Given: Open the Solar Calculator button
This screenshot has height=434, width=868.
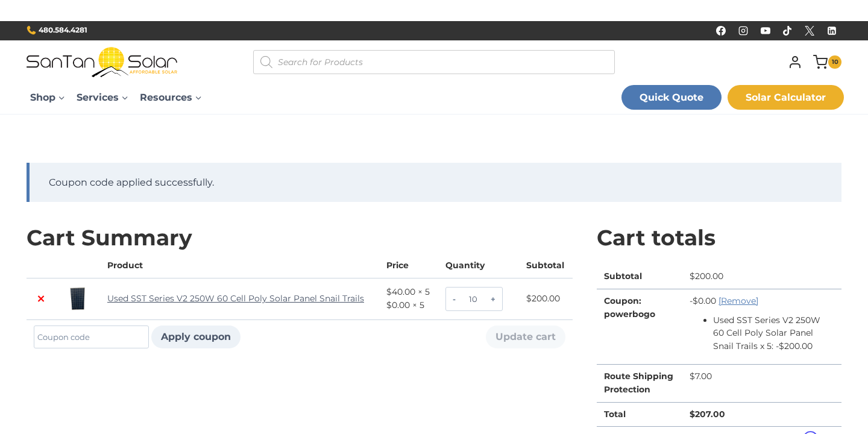Looking at the screenshot, I should 785,98.
